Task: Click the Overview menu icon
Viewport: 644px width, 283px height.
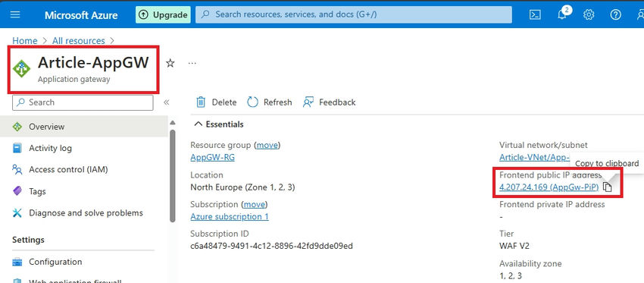Action: (17, 127)
